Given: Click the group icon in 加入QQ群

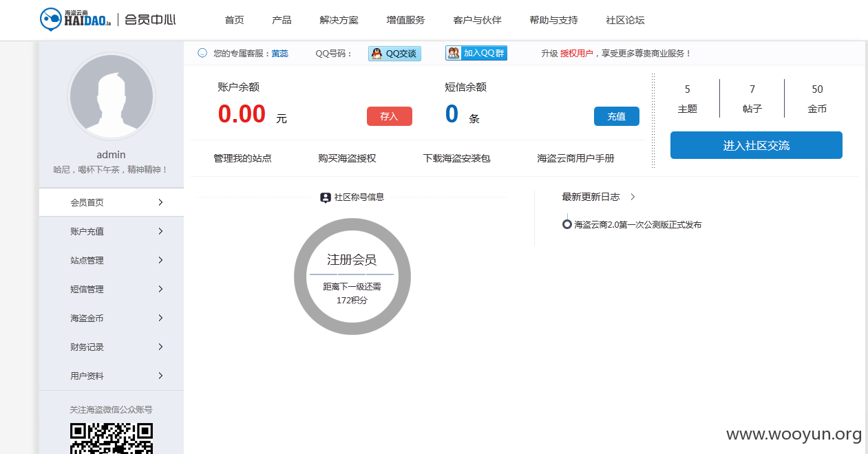Looking at the screenshot, I should [x=453, y=53].
